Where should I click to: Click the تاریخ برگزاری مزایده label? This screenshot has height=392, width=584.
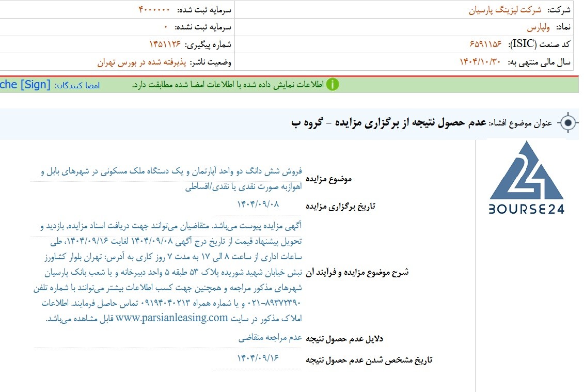(340, 206)
